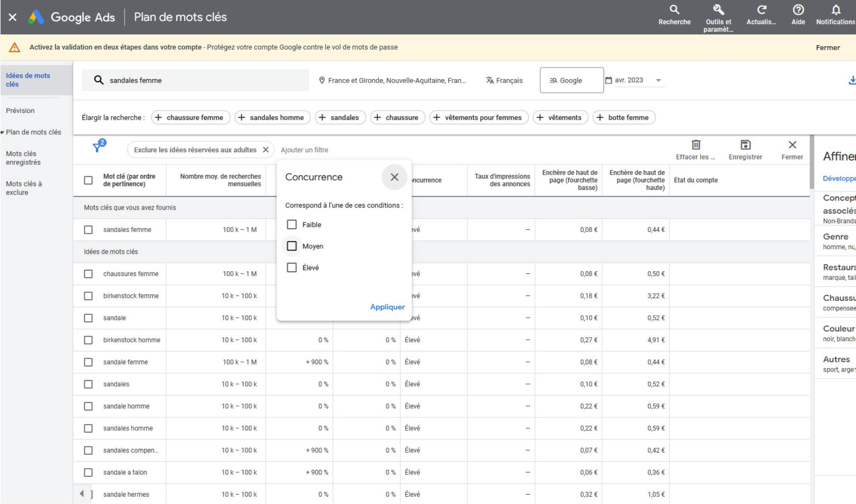Switch to the Prévision section
The height and width of the screenshot is (504, 856).
tap(20, 110)
